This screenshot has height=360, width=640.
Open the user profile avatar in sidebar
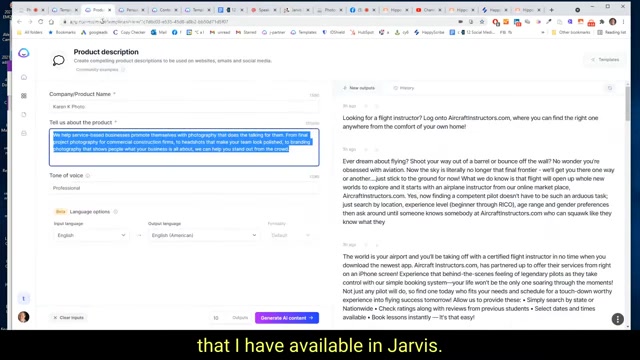pos(24,317)
